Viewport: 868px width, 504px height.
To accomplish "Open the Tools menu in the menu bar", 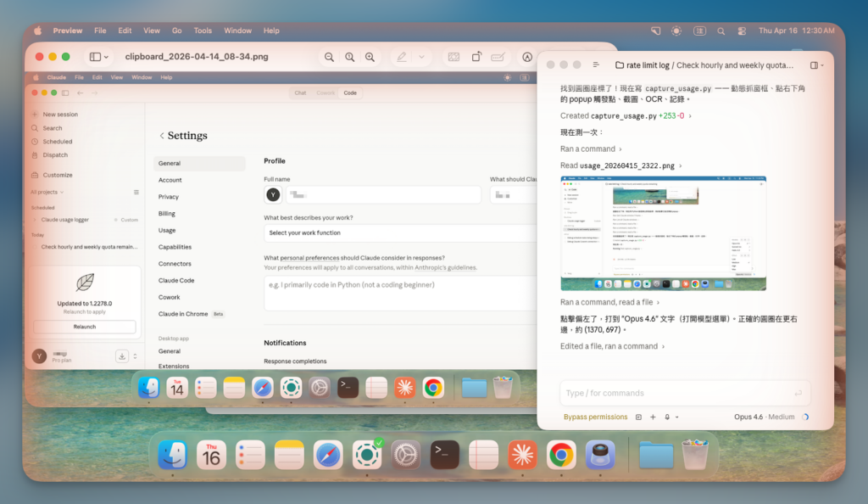I will pyautogui.click(x=203, y=31).
